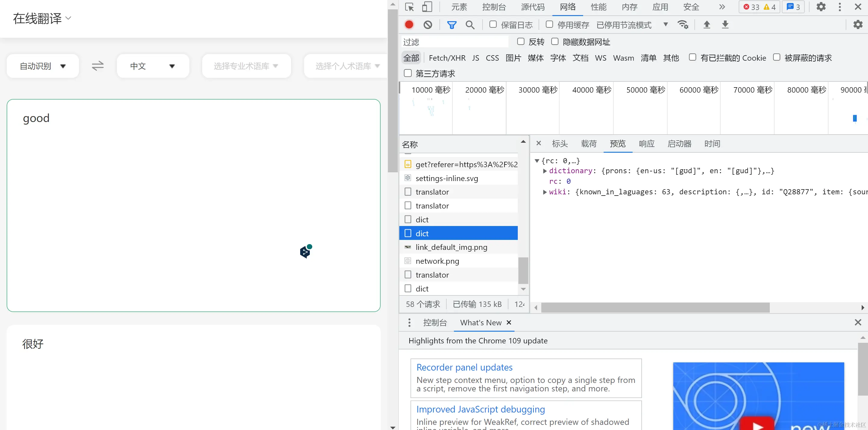Click the import HAR upload arrow icon

click(706, 25)
